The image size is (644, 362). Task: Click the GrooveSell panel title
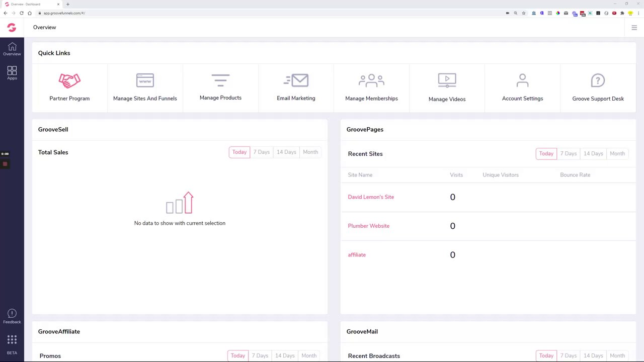[x=53, y=129]
